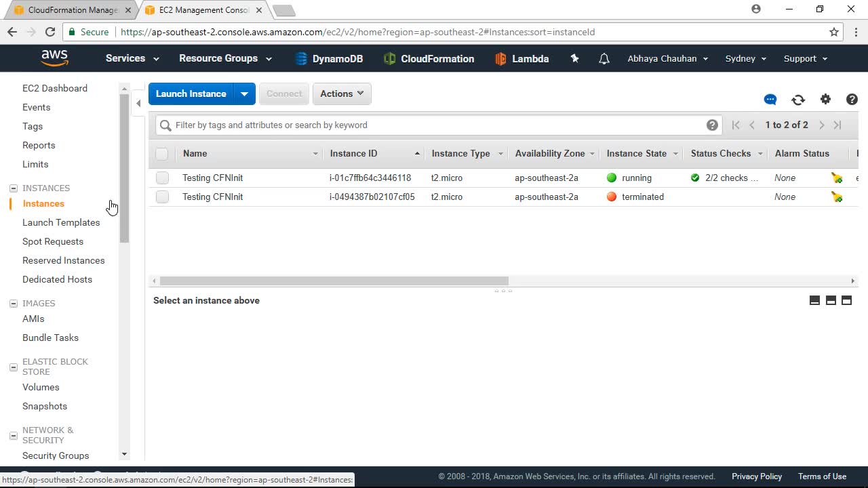Collapse the Elastic Block Store section

pos(13,367)
